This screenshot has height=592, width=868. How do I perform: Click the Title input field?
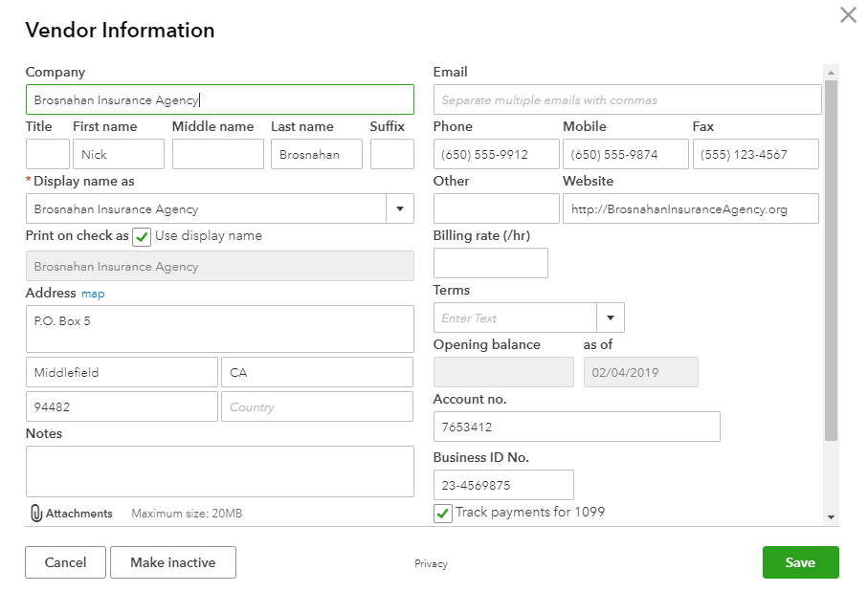[x=48, y=154]
